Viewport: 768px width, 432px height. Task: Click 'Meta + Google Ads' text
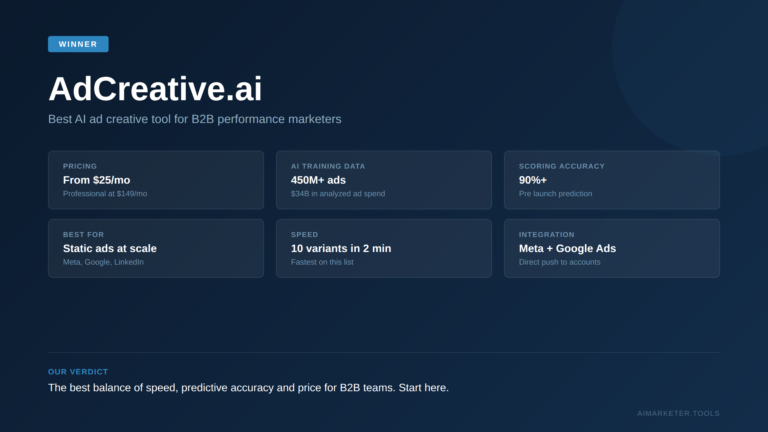[567, 248]
